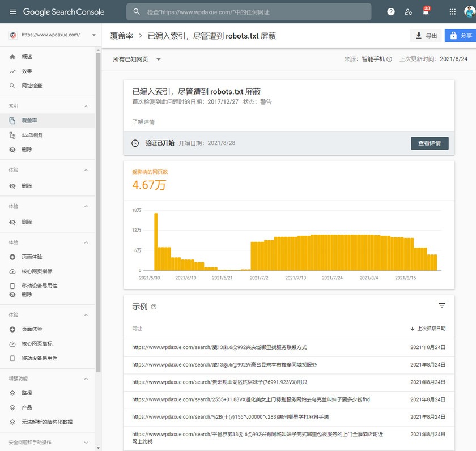Screen dimensions: 476x451
Task: Open users and permissions icon
Action: tap(409, 12)
